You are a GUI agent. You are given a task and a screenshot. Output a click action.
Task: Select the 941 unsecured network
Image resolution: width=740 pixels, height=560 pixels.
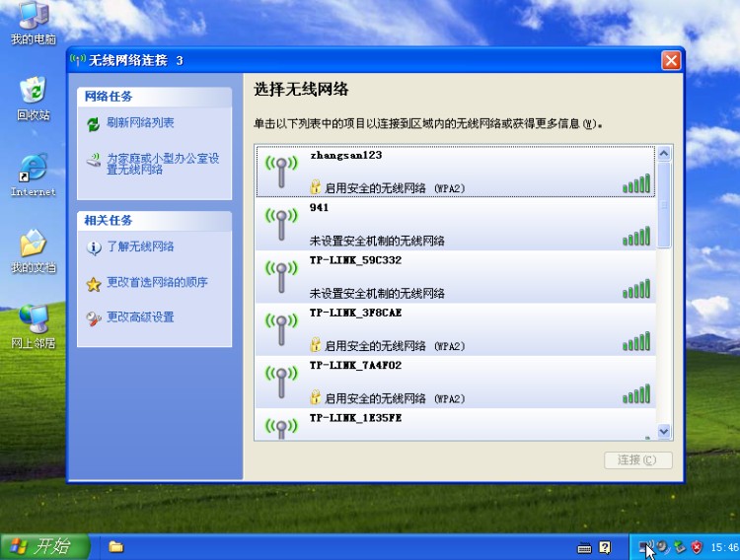(x=454, y=224)
